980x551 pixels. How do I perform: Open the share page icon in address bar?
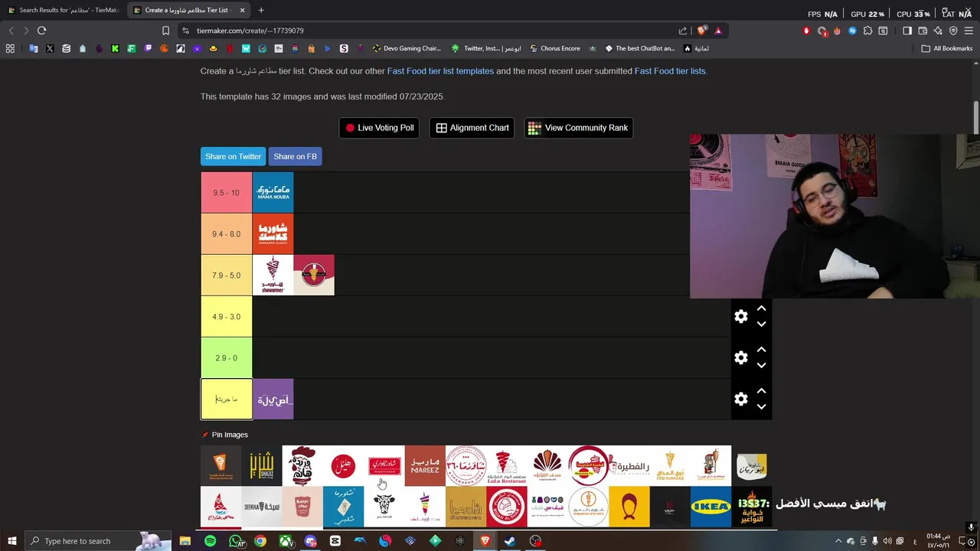pyautogui.click(x=683, y=31)
